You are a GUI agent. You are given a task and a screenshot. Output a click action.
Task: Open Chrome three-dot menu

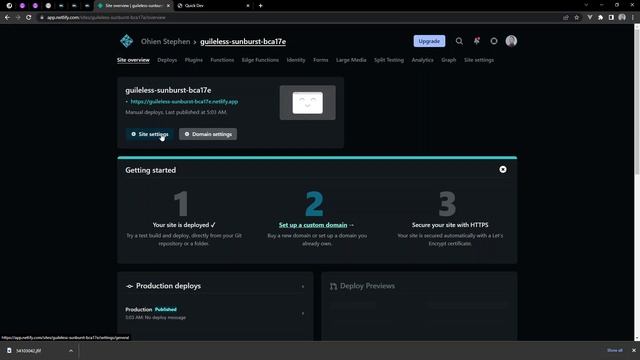633,18
